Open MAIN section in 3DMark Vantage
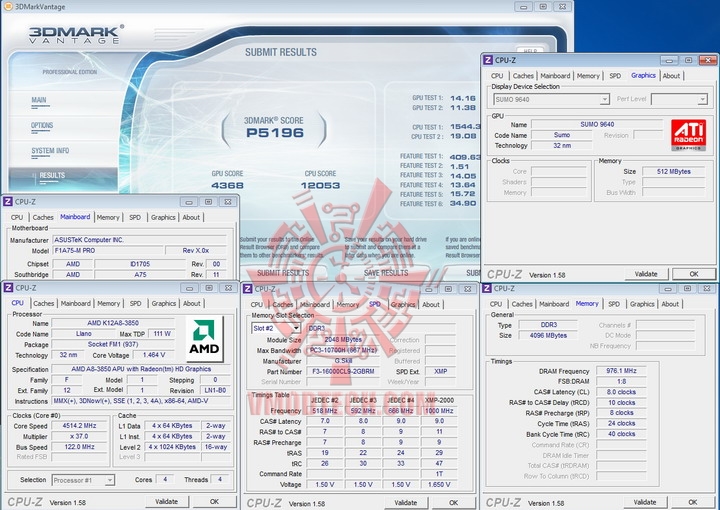This screenshot has width=720, height=510. (39, 100)
